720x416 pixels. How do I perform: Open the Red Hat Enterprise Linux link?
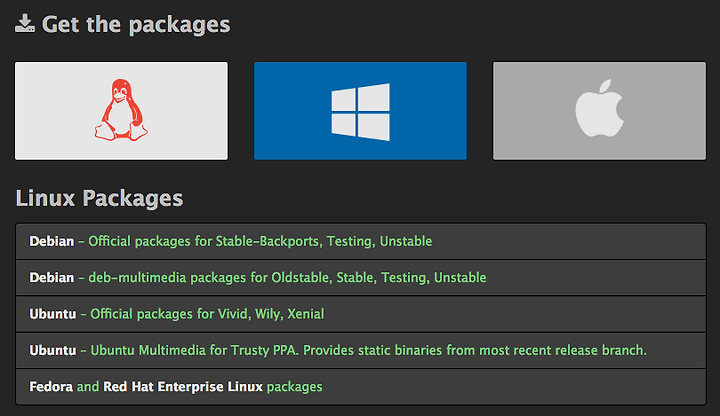[183, 387]
